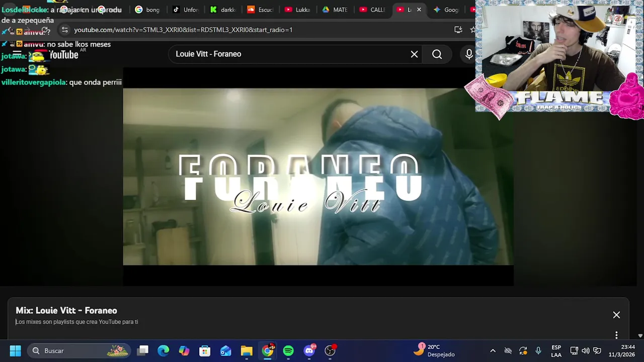The image size is (644, 362).
Task: Open the YouTube hamburger guide menu
Action: (x=17, y=54)
